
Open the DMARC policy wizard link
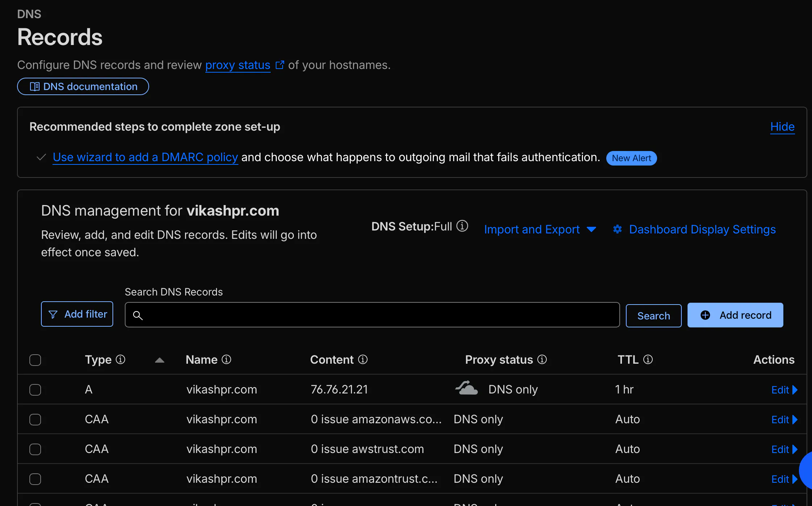click(145, 157)
